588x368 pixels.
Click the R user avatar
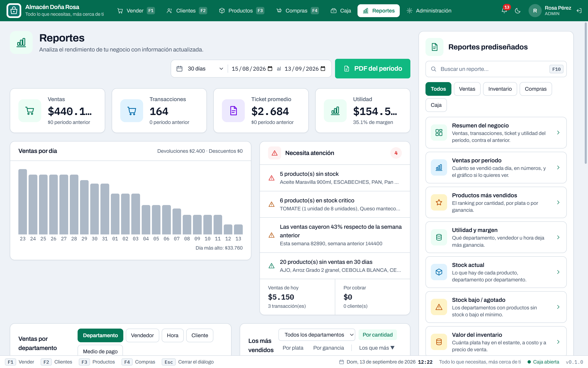tap(535, 11)
